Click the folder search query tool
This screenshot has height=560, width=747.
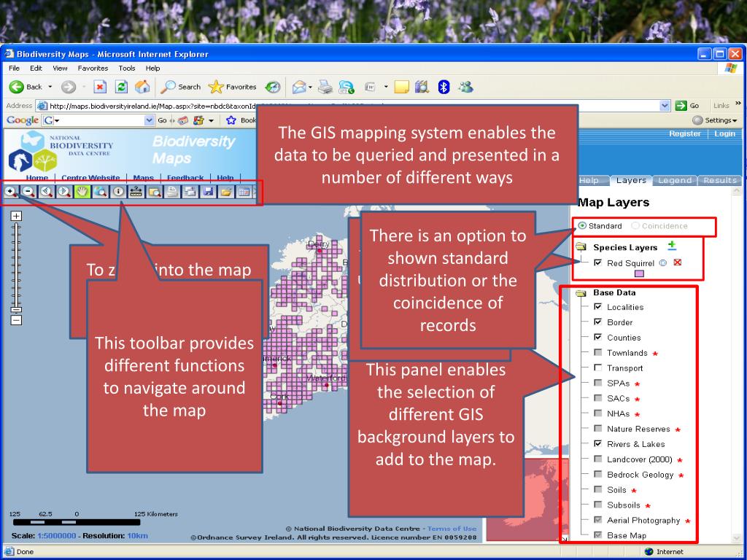155,192
